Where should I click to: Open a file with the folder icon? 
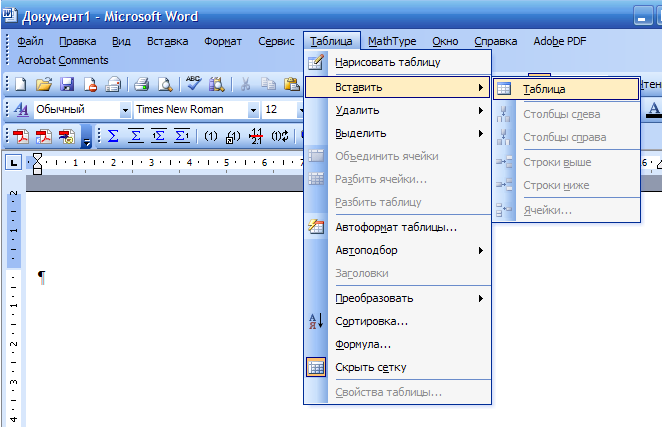pos(44,84)
